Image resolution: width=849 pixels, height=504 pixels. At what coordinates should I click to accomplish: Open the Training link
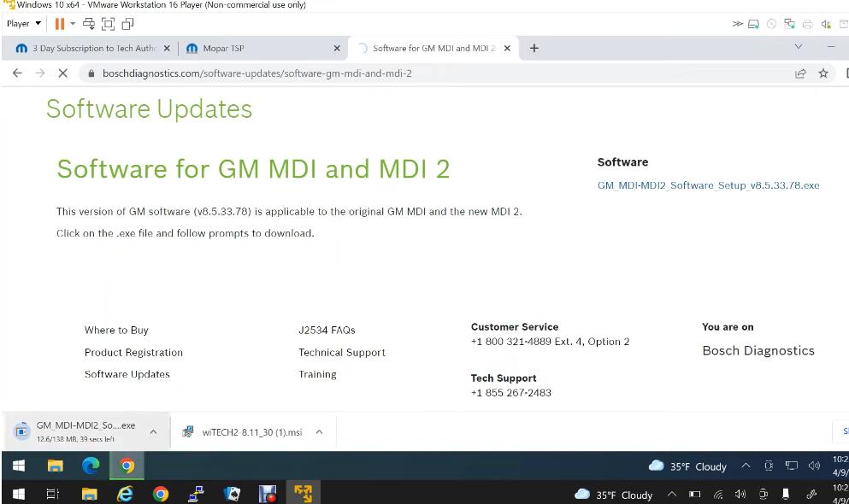317,374
